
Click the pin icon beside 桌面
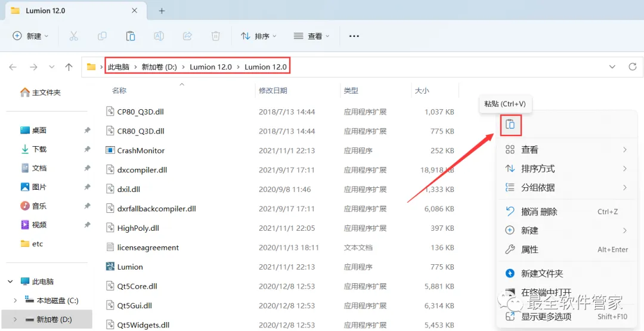[87, 130]
